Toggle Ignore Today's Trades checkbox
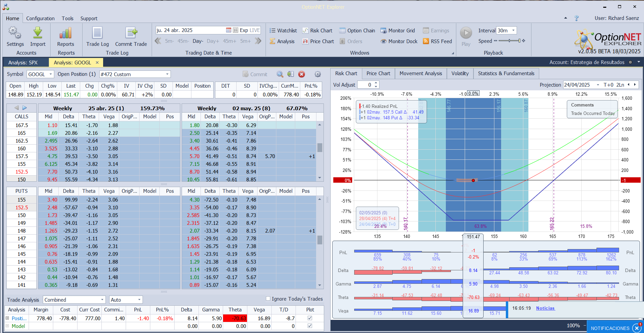Viewport: 644px width, 333px height. click(x=268, y=299)
